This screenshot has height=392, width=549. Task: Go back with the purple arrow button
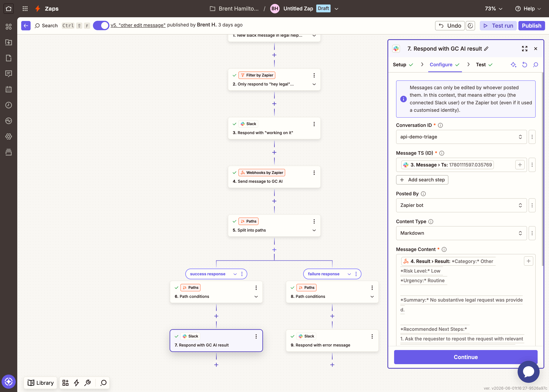26,25
